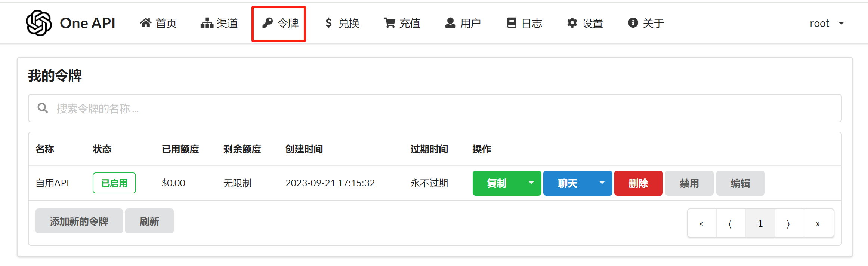
Task: Focus the token name search field
Action: (x=435, y=108)
